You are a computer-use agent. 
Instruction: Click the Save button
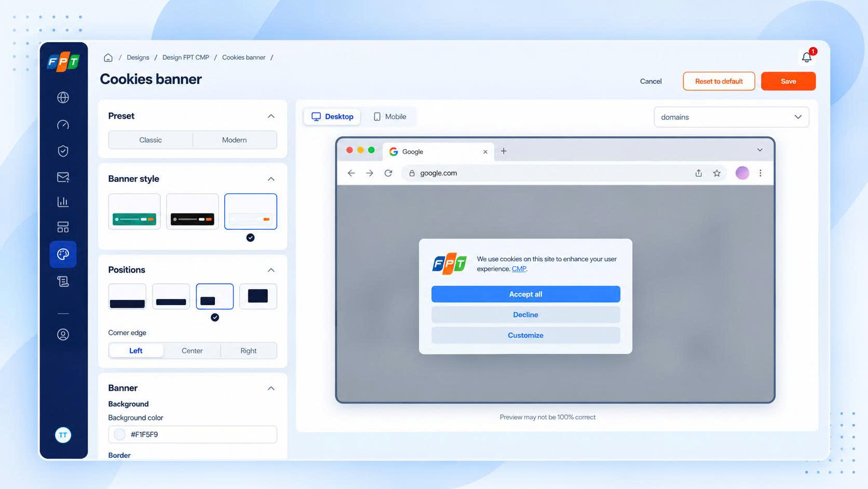tap(788, 81)
